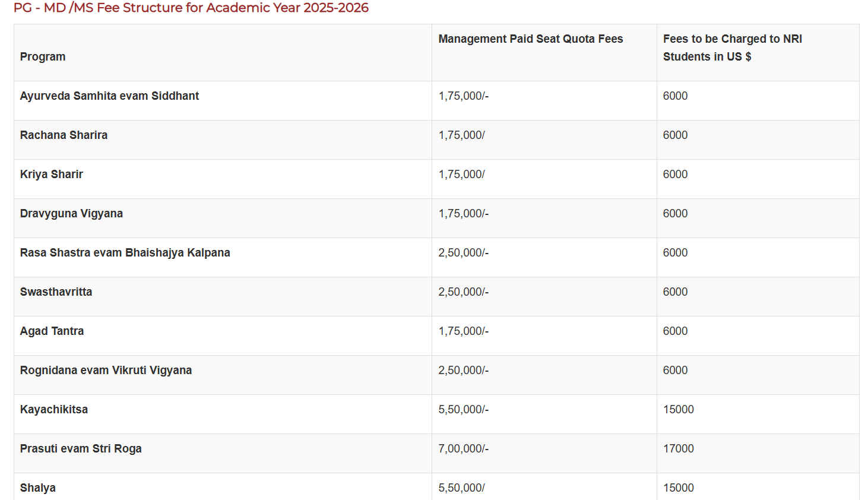
Task: Select Rognidana evam Vikruti Vigyana
Action: tap(106, 371)
